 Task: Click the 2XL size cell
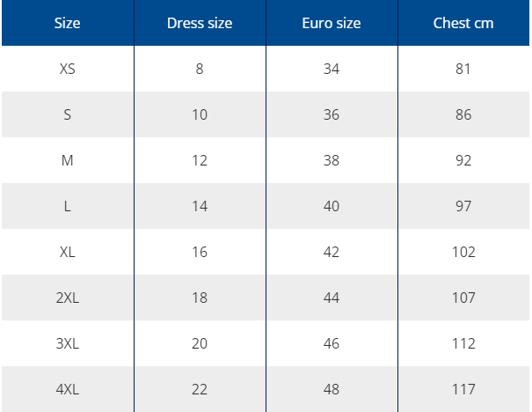click(x=68, y=298)
